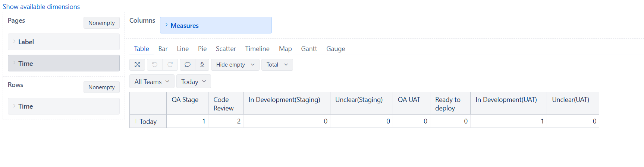The image size is (644, 167).
Task: Click the undo arrow icon
Action: (154, 65)
